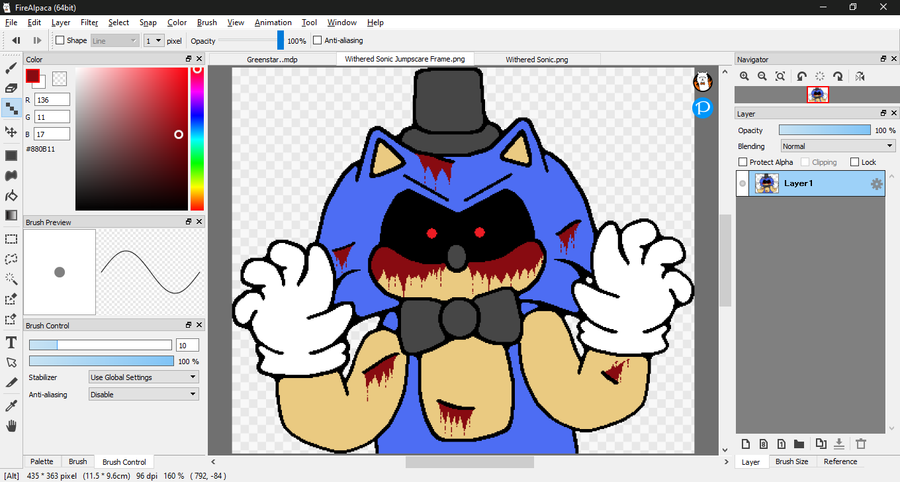Switch to the Palette tab

click(x=42, y=461)
